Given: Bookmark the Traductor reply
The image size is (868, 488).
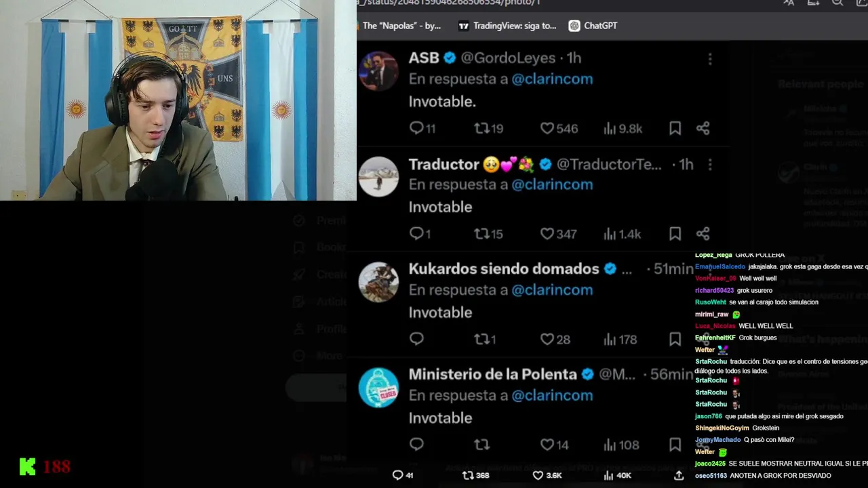Looking at the screenshot, I should [x=675, y=234].
